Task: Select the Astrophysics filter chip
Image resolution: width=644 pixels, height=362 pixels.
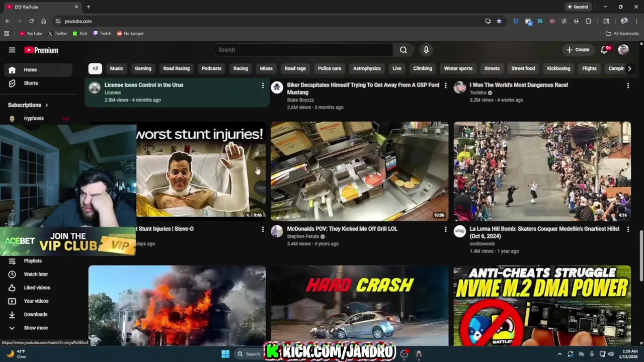Action: point(367,68)
